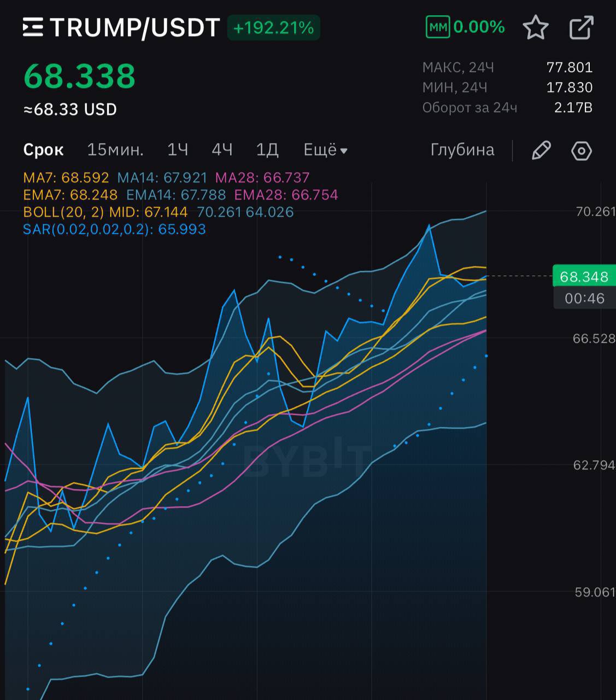616x700 pixels.
Task: Expand the Ещё timeframe dropdown
Action: pyautogui.click(x=325, y=150)
